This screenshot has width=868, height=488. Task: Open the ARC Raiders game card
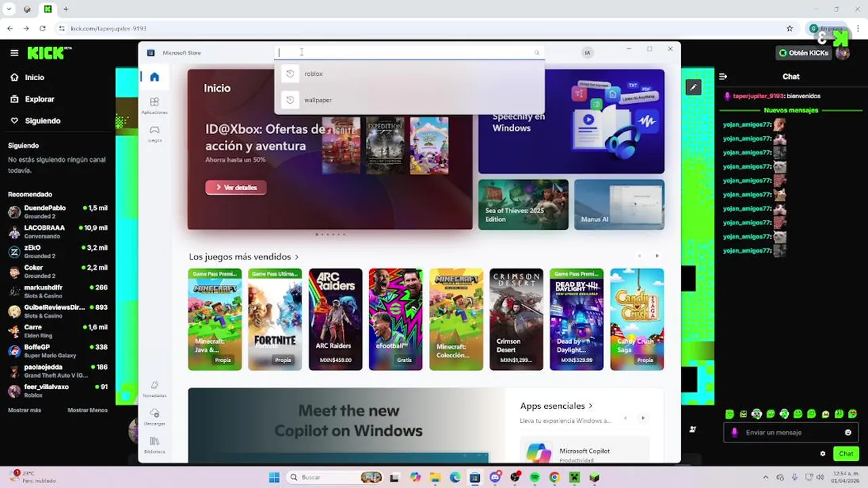coord(335,319)
